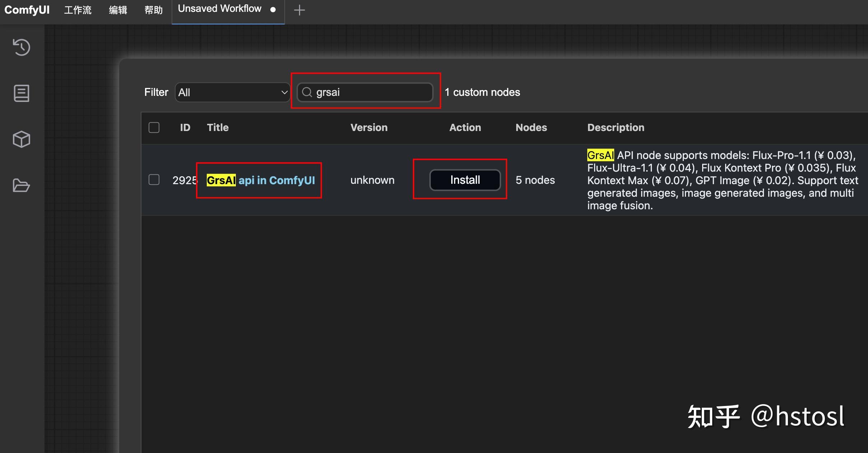Click the plus icon for new workflow
This screenshot has height=453, width=868.
click(299, 10)
